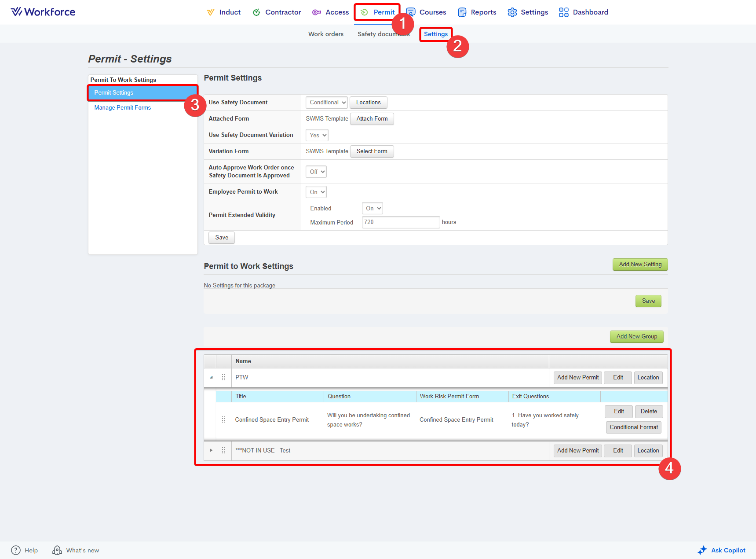This screenshot has height=559, width=756.
Task: Click the Add New Group button
Action: [636, 336]
